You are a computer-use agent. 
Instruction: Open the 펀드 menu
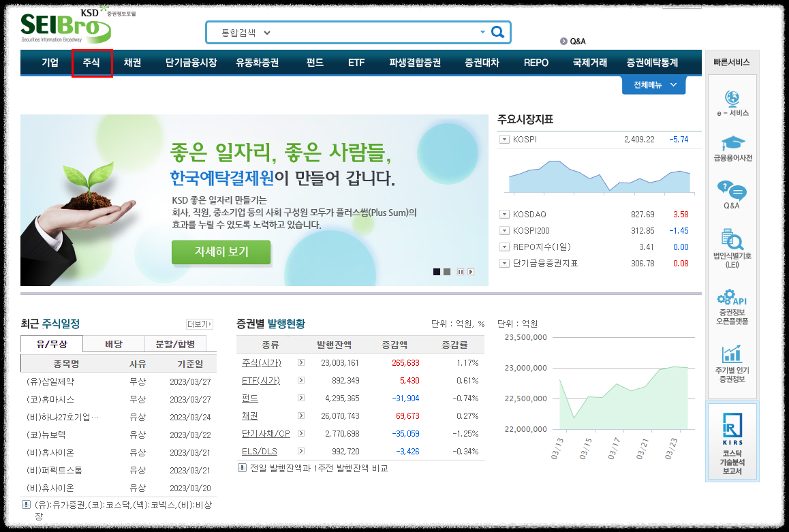315,63
